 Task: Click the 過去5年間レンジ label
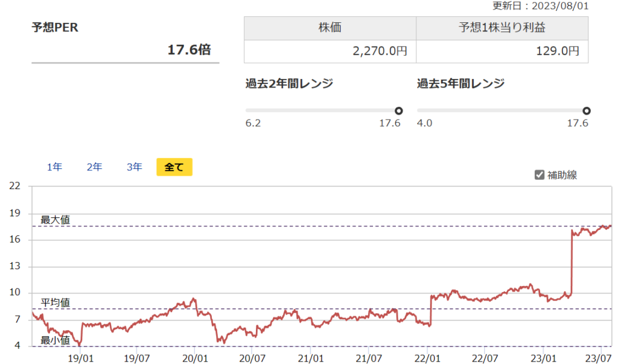point(460,84)
